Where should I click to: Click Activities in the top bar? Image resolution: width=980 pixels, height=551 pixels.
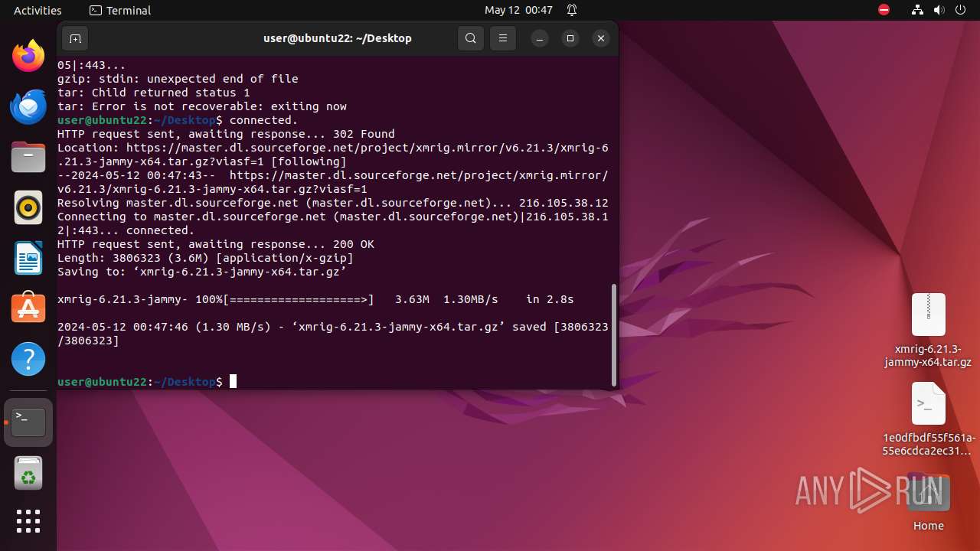tap(38, 10)
